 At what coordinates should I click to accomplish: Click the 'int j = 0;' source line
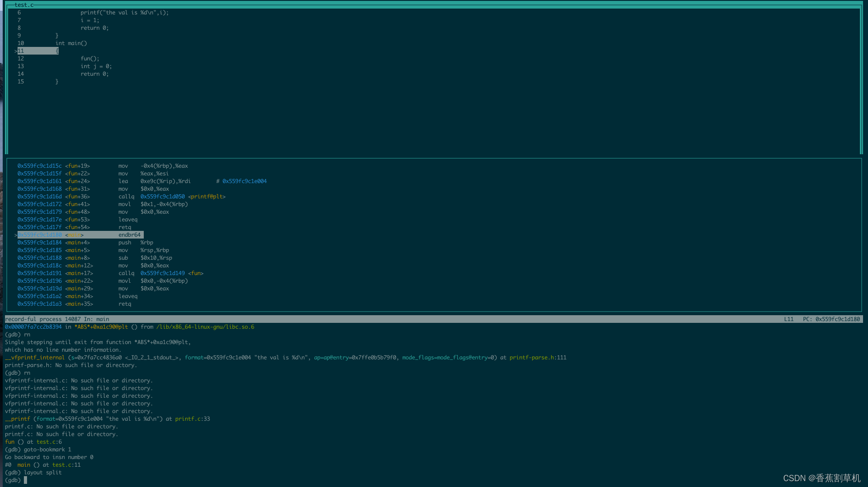96,66
